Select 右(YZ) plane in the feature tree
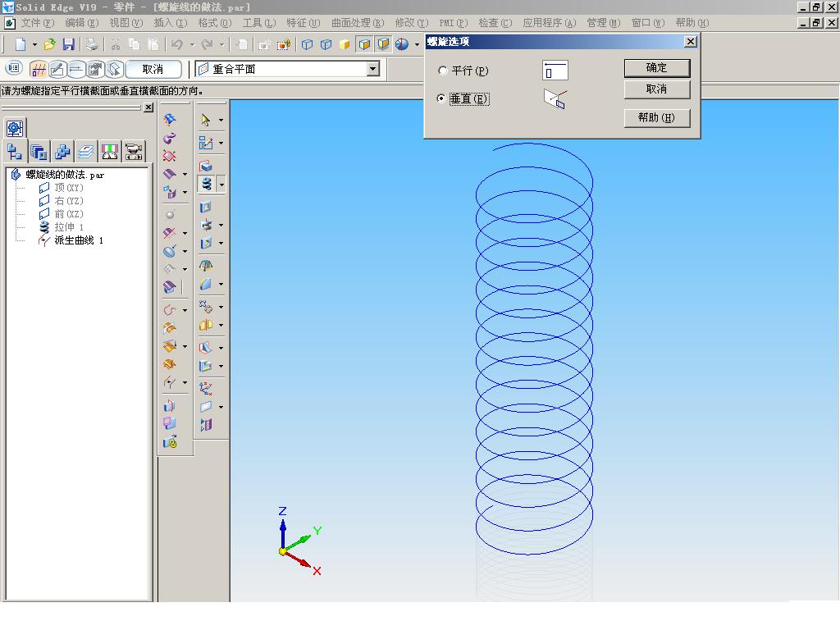Image resolution: width=840 pixels, height=630 pixels. coord(69,201)
